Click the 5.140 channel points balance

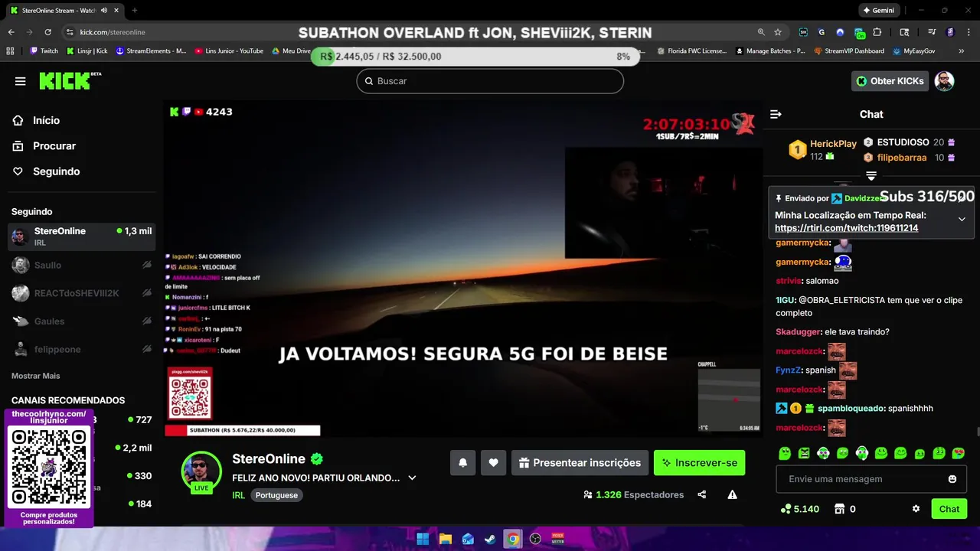pos(800,509)
